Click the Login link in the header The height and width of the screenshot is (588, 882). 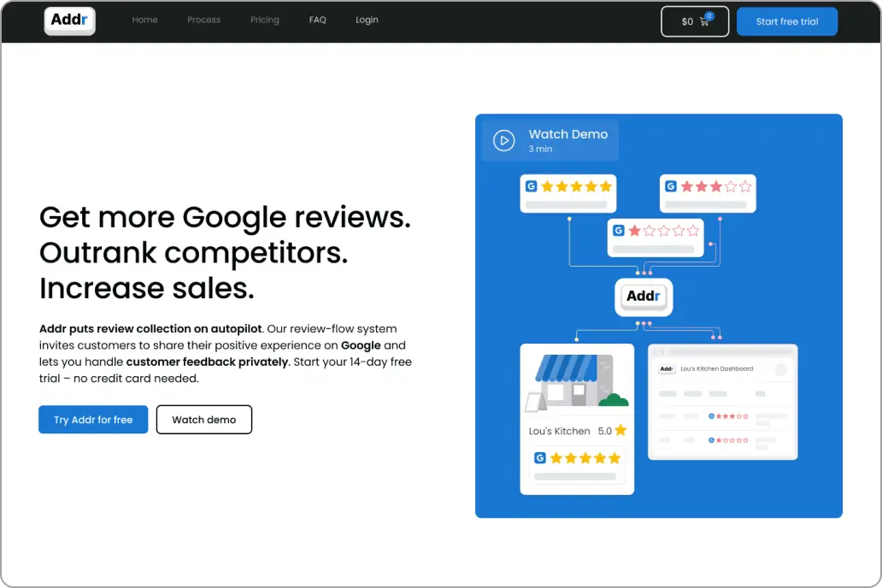click(x=367, y=20)
